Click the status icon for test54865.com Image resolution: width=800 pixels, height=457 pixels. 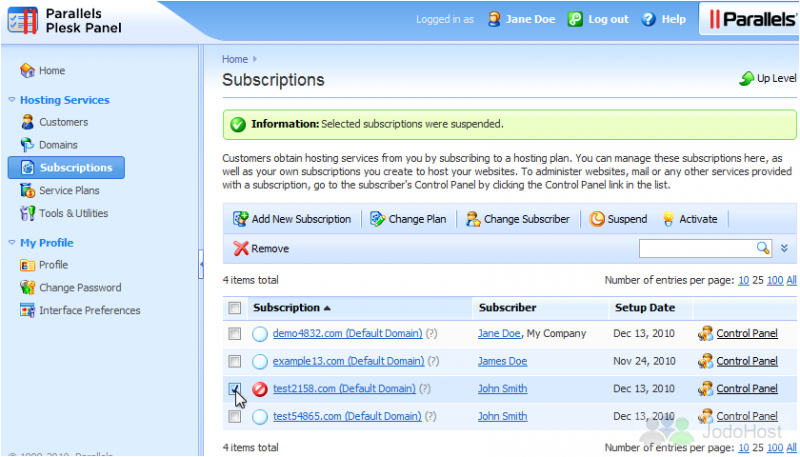[x=260, y=417]
